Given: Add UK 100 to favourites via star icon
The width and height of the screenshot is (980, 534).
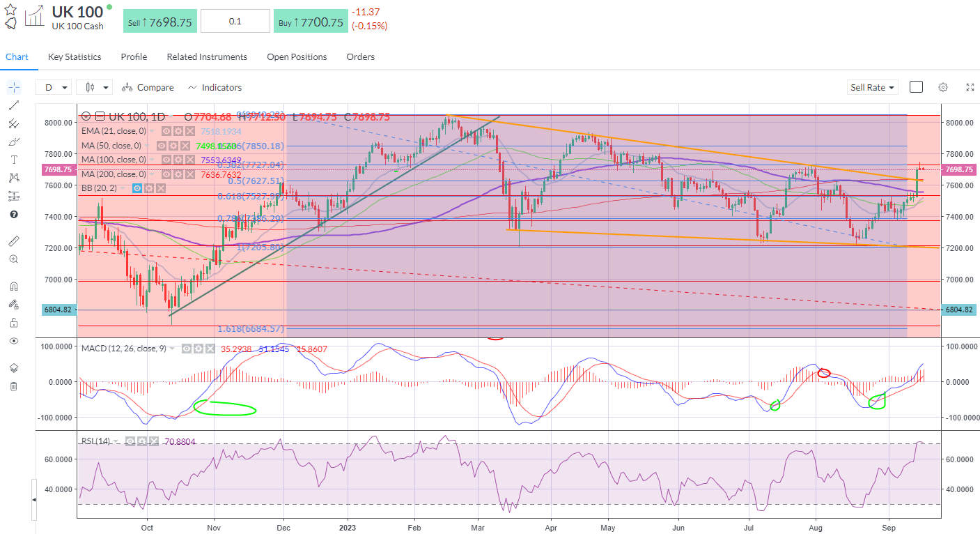Looking at the screenshot, I should click(x=10, y=8).
